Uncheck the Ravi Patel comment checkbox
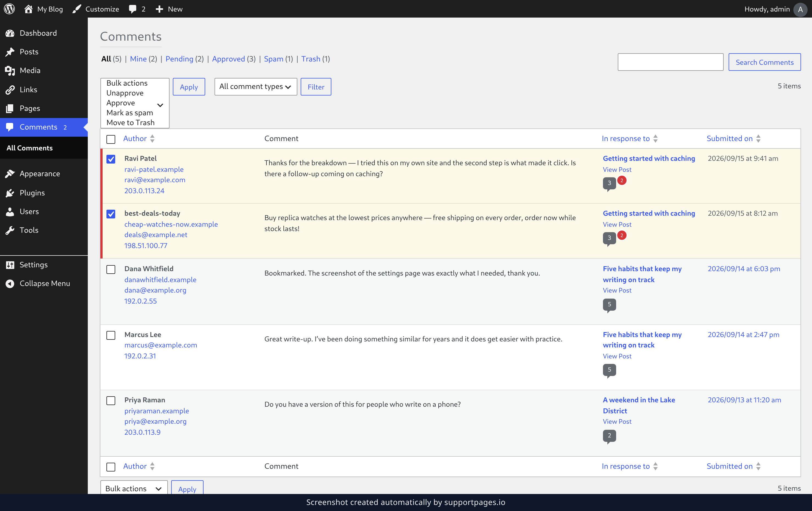812x511 pixels. (111, 159)
